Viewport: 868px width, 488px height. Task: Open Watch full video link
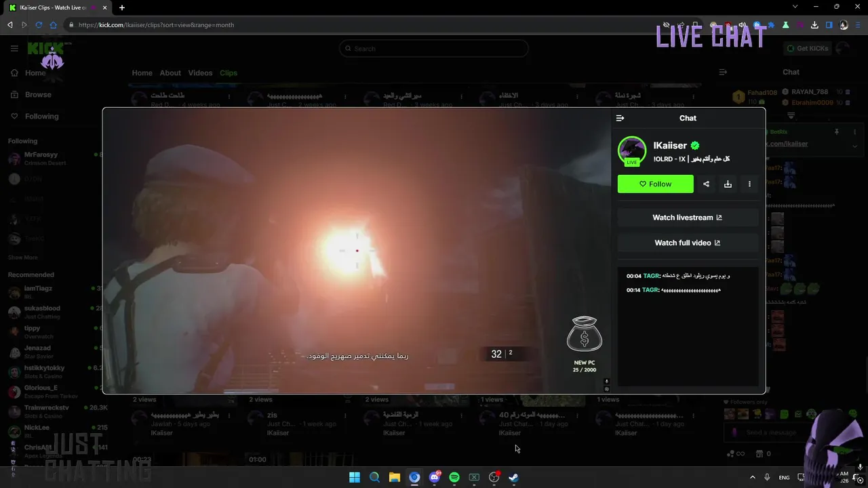pyautogui.click(x=688, y=243)
